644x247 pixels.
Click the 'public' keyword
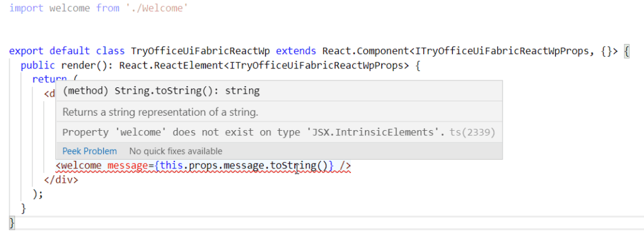pyautogui.click(x=38, y=65)
